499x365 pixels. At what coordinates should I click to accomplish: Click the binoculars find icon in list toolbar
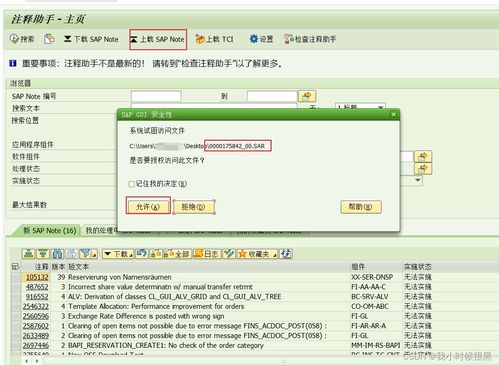tap(57, 254)
